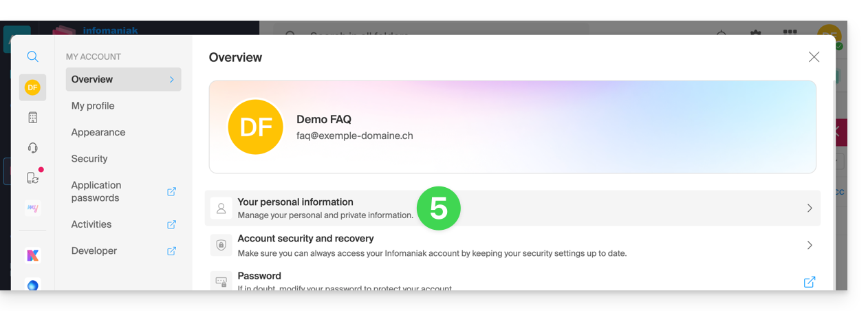
Task: Open Application passwords external link
Action: pyautogui.click(x=171, y=192)
